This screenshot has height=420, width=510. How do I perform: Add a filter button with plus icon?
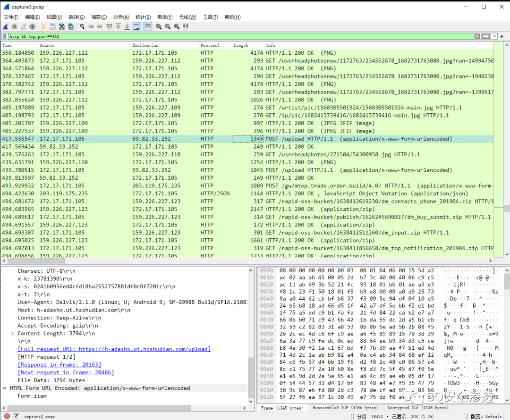tap(502, 36)
